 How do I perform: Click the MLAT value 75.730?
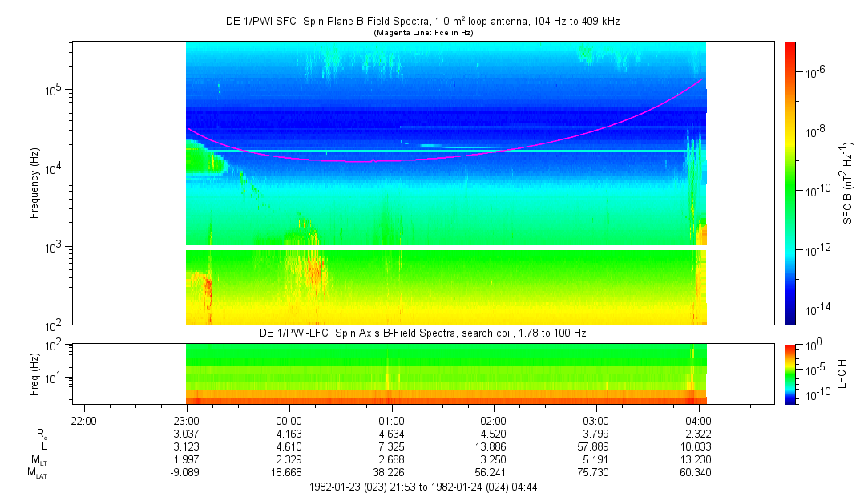[x=596, y=472]
